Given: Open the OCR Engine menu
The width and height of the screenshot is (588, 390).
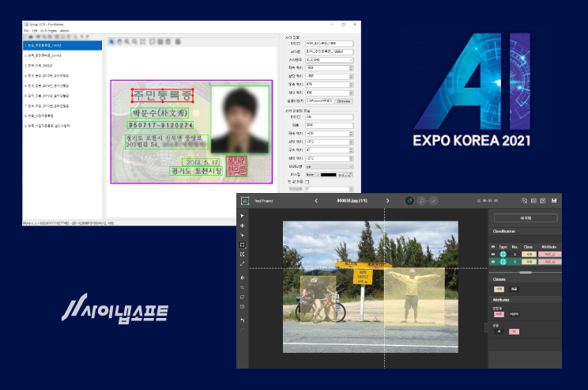Looking at the screenshot, I should [x=49, y=31].
